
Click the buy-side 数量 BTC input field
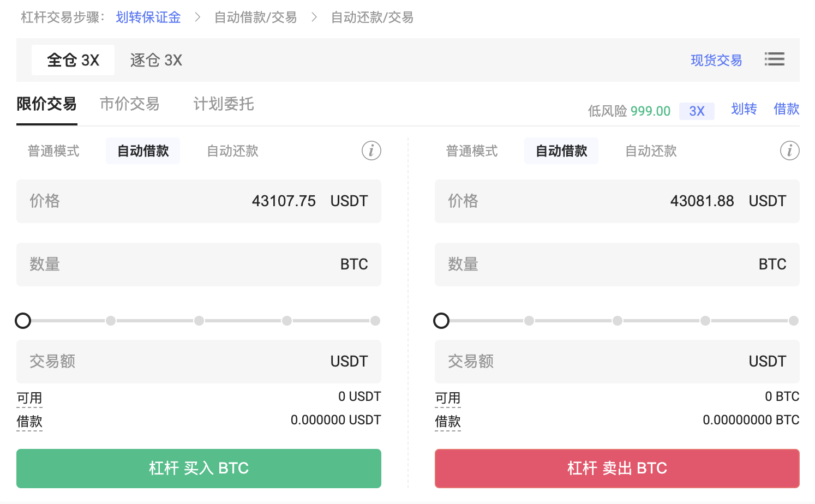(x=199, y=265)
